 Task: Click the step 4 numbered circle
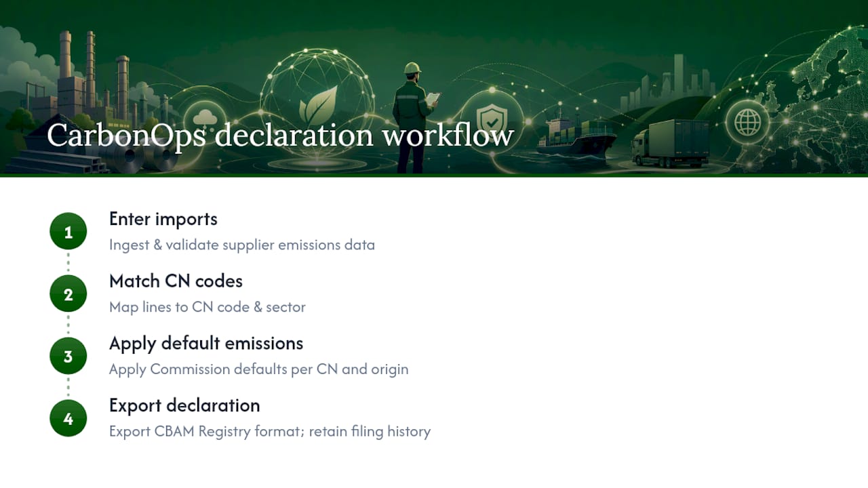(x=68, y=419)
